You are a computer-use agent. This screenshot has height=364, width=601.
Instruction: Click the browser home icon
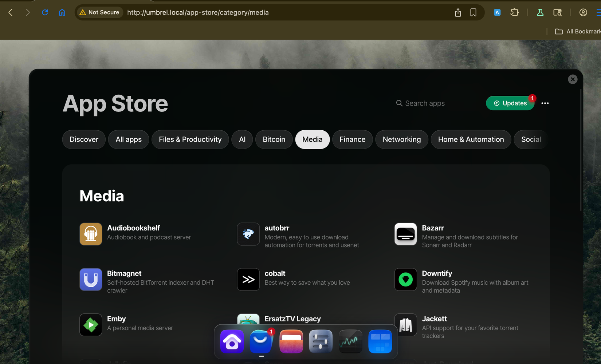pyautogui.click(x=62, y=12)
